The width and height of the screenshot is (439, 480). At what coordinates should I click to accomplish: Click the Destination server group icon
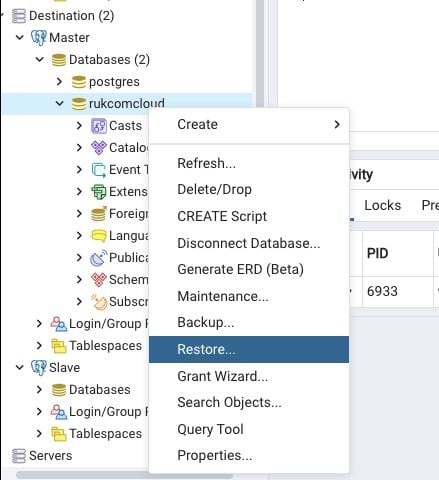(19, 16)
